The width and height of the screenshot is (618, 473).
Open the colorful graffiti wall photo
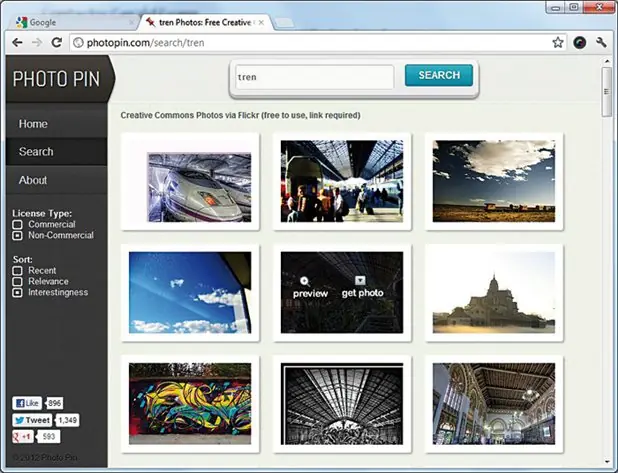pos(190,404)
